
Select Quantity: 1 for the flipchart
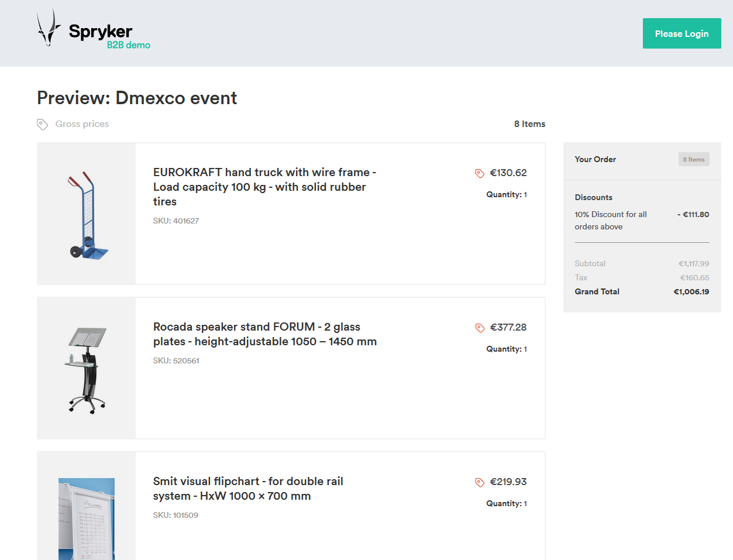[x=507, y=503]
